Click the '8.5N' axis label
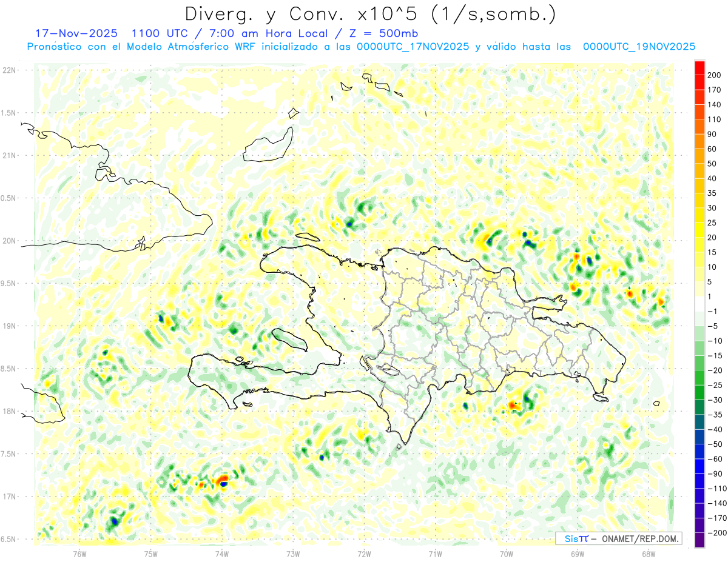This screenshot has height=562, width=728. coord(9,369)
